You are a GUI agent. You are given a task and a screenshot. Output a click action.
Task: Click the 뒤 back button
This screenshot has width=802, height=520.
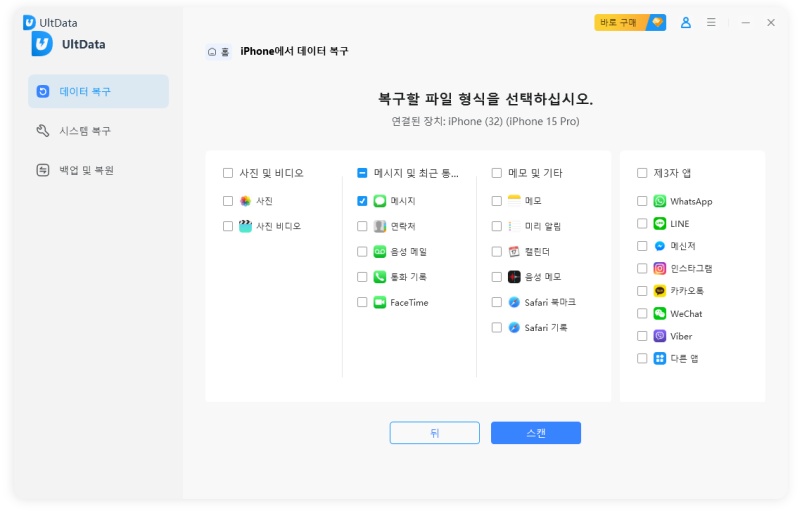tap(434, 433)
